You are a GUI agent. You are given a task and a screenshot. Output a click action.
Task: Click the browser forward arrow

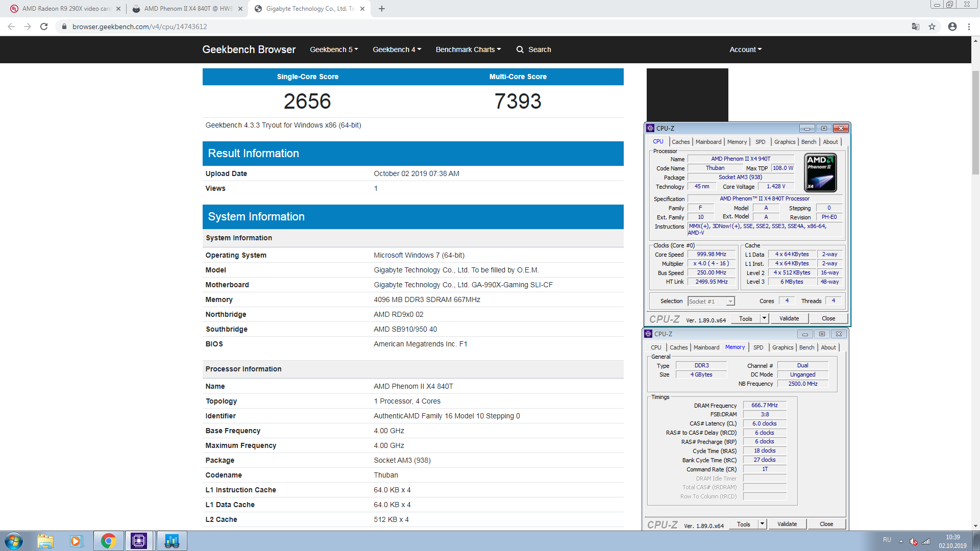(28, 27)
